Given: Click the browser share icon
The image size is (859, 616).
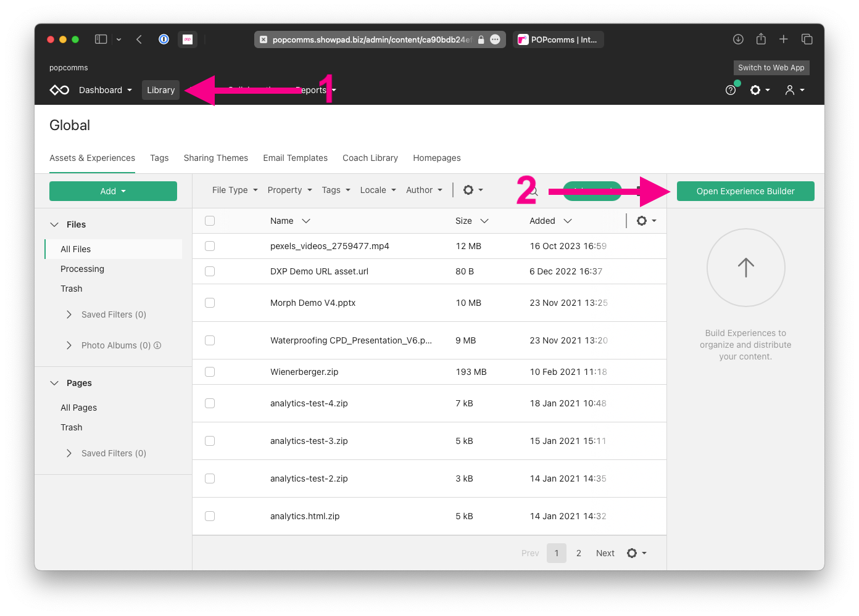Looking at the screenshot, I should (760, 39).
